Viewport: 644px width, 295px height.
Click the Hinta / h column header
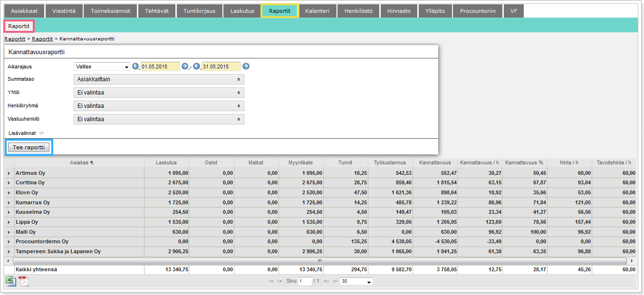tap(569, 162)
